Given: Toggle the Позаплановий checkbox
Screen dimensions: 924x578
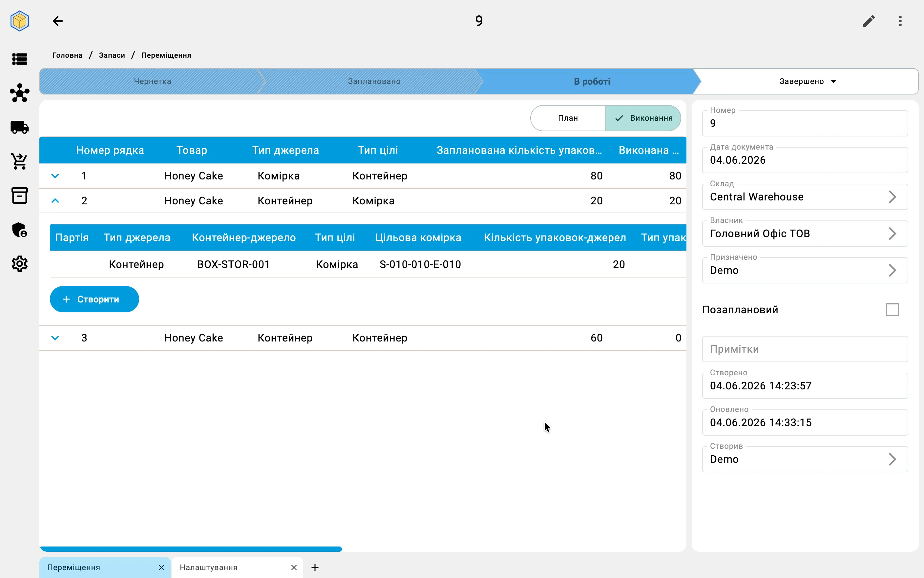Looking at the screenshot, I should [x=892, y=310].
